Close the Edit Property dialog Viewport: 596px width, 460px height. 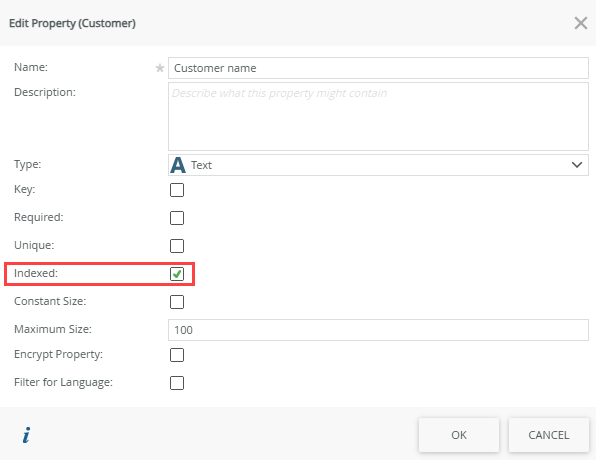[581, 23]
